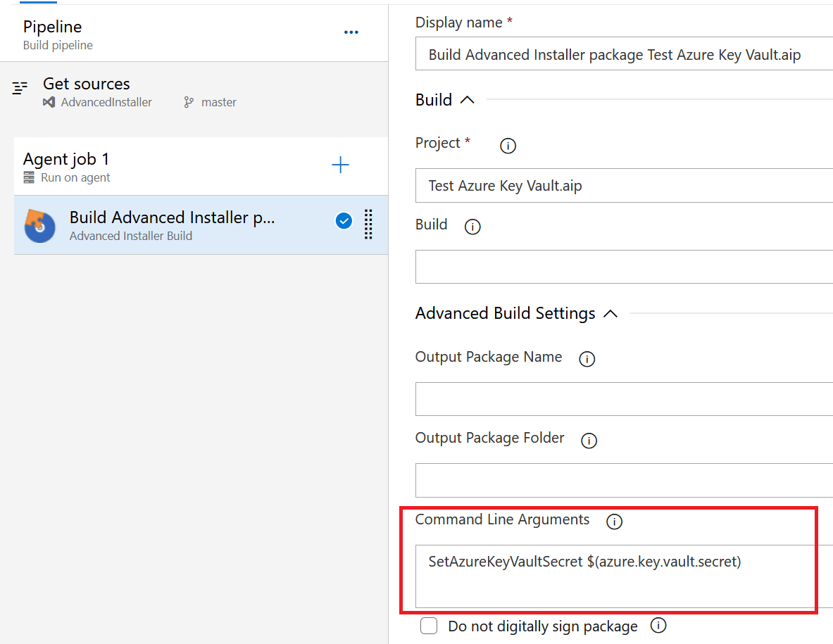Add a task to Agent job 1
833x644 pixels.
tap(341, 165)
